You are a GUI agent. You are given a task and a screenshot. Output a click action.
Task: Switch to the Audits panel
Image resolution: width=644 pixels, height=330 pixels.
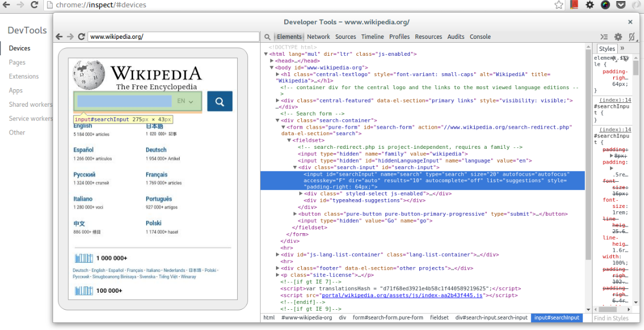[x=456, y=37]
